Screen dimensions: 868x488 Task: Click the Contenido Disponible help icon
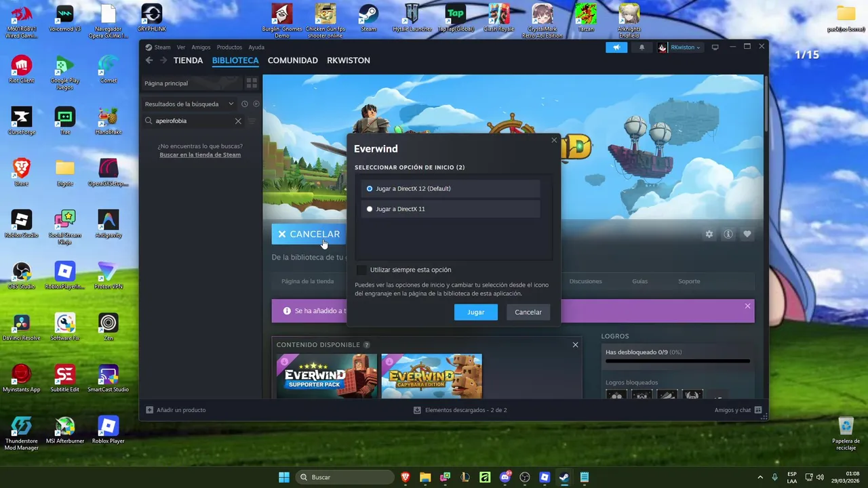coord(367,345)
